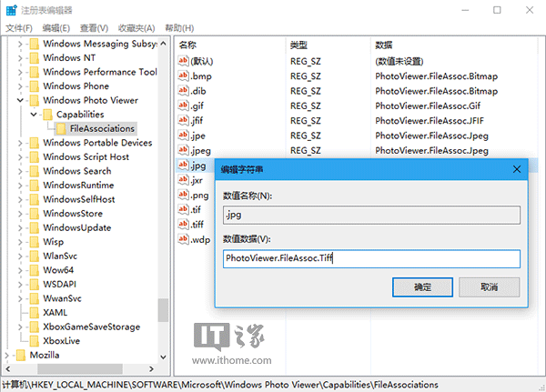Select the (默认) string value icon
This screenshot has width=546, height=392.
point(183,61)
